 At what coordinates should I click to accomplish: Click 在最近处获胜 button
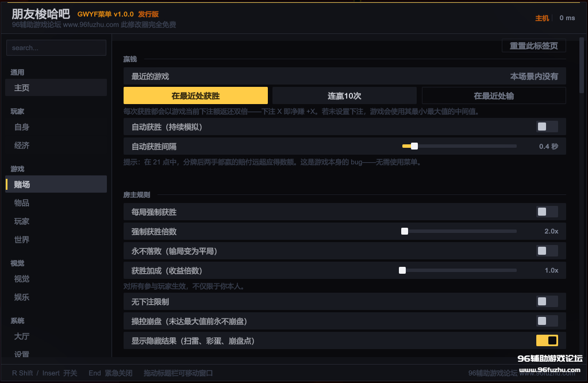195,95
